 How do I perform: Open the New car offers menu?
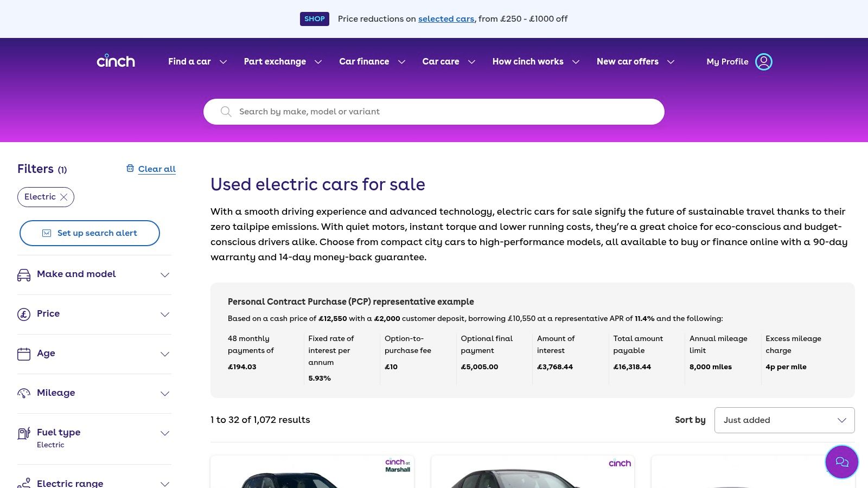pos(635,62)
